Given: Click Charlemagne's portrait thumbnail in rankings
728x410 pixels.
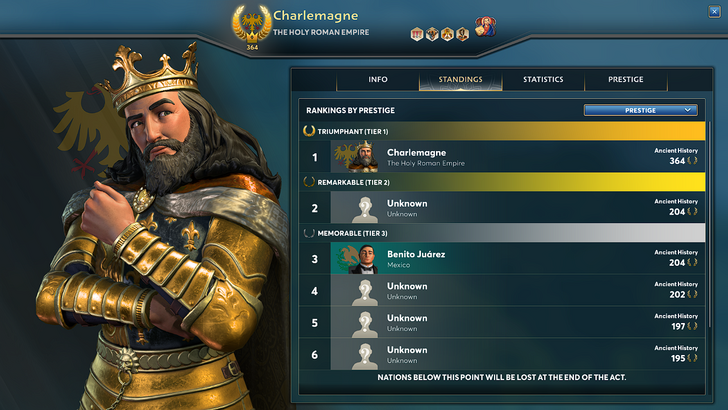Looking at the screenshot, I should pos(356,157).
